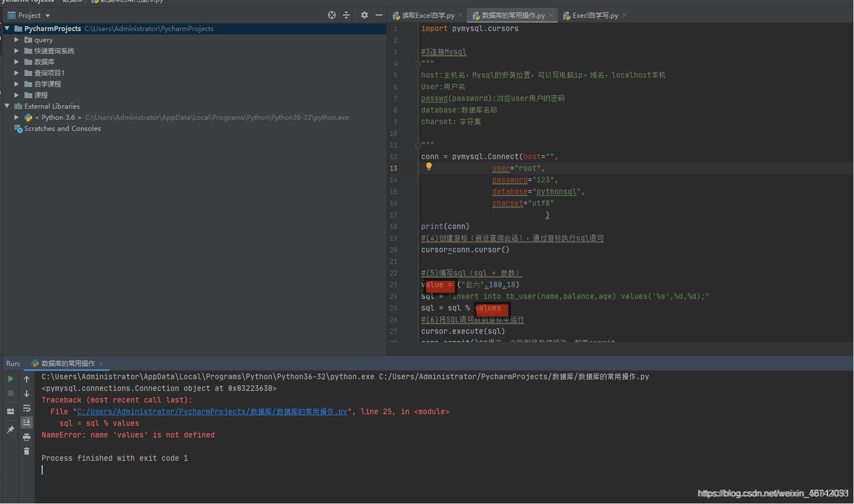Collapse External Libraries node
Screen dimensions: 854x504
pos(7,106)
